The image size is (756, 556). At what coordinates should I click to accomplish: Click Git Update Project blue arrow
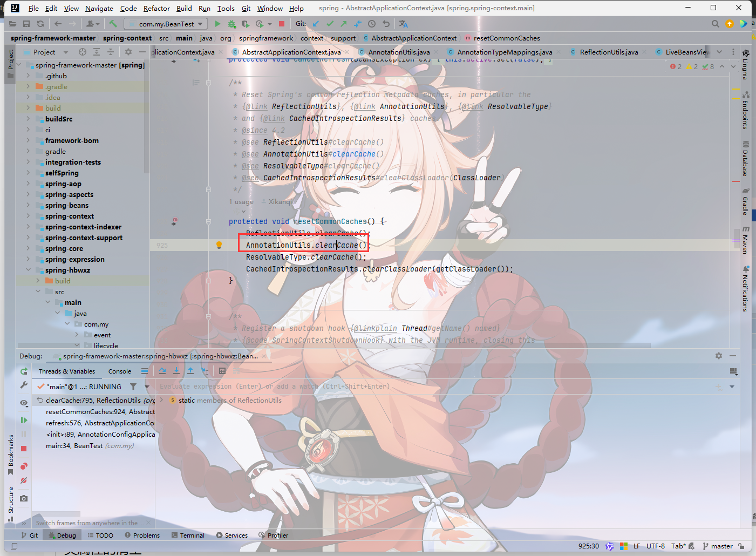(316, 24)
